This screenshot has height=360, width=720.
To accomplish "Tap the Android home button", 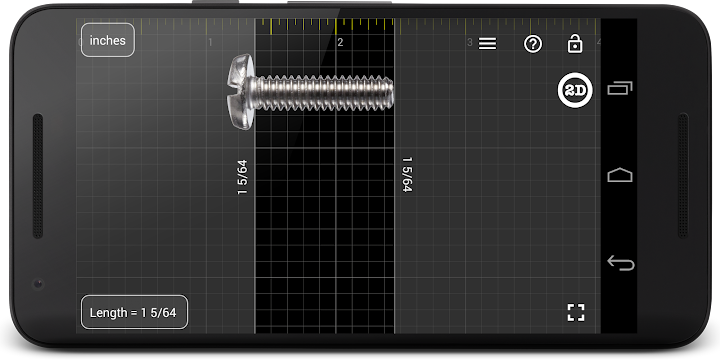I will point(620,175).
